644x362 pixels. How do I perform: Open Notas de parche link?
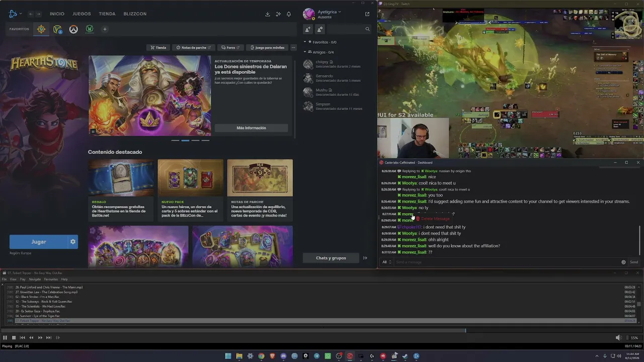pyautogui.click(x=194, y=48)
